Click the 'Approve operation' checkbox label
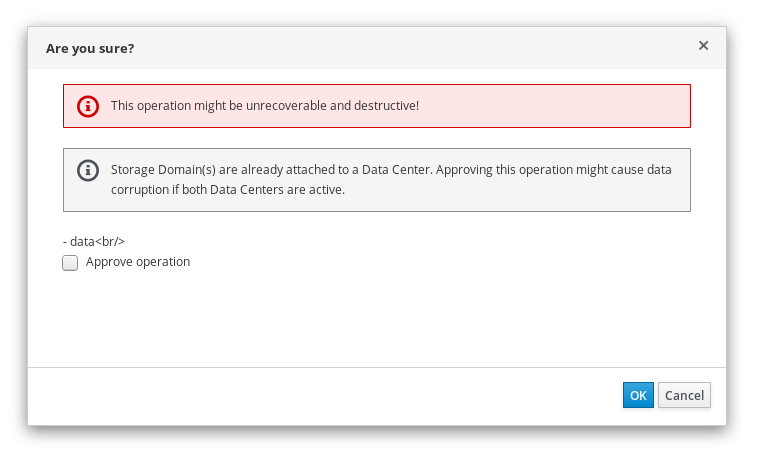This screenshot has height=460, width=758. [x=138, y=262]
